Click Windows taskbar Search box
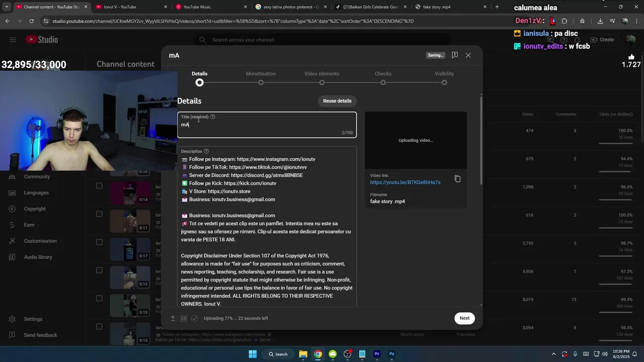This screenshot has width=644, height=362. (278, 354)
